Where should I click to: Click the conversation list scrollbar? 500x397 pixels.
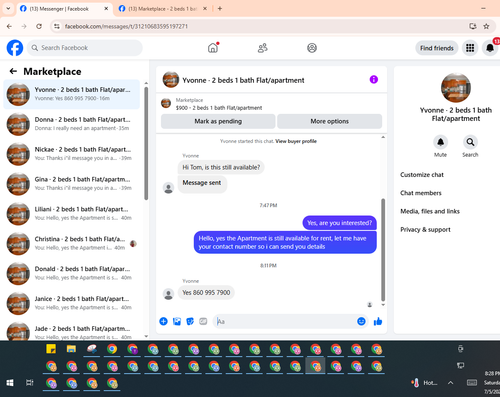(146, 143)
